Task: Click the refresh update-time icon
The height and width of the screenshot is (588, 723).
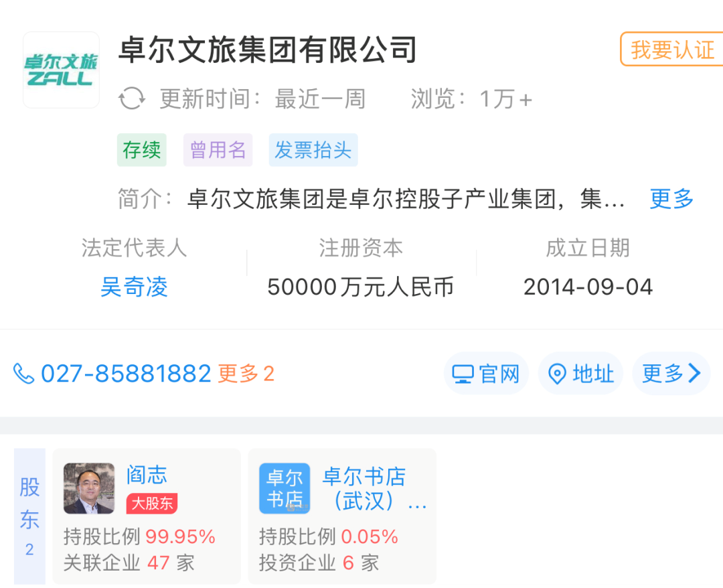Action: pos(132,98)
